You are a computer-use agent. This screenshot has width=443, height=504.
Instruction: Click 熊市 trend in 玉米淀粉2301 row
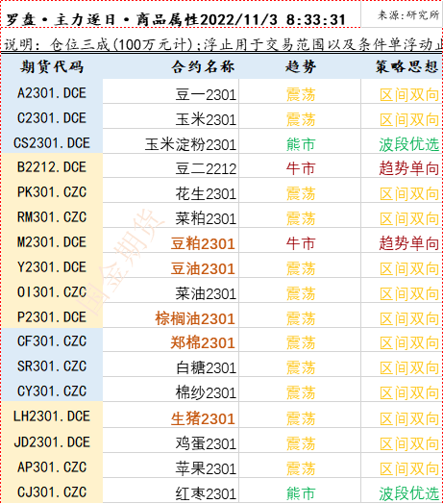(301, 144)
